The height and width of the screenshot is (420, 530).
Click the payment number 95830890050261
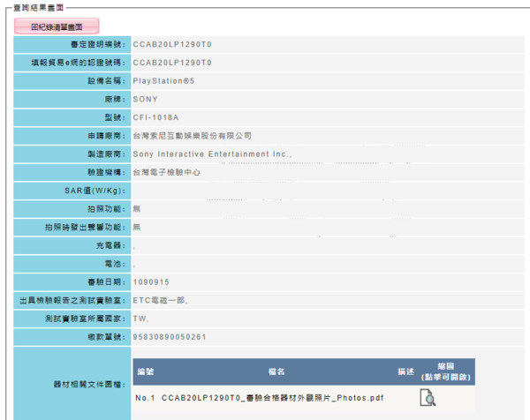[x=170, y=336]
